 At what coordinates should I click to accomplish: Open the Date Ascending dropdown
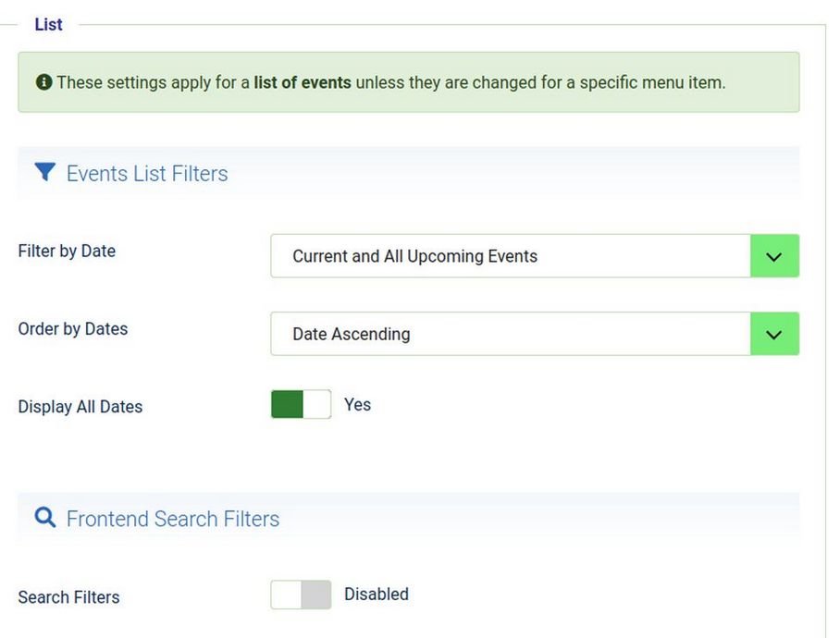510,334
